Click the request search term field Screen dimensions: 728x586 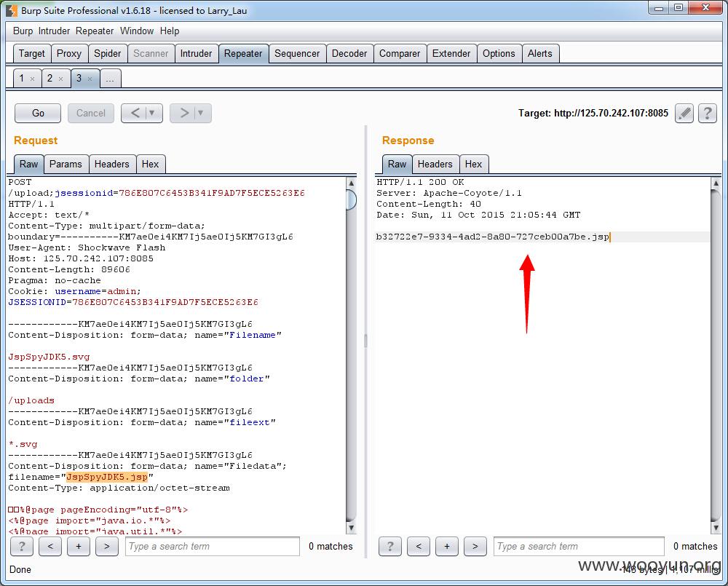pyautogui.click(x=212, y=546)
